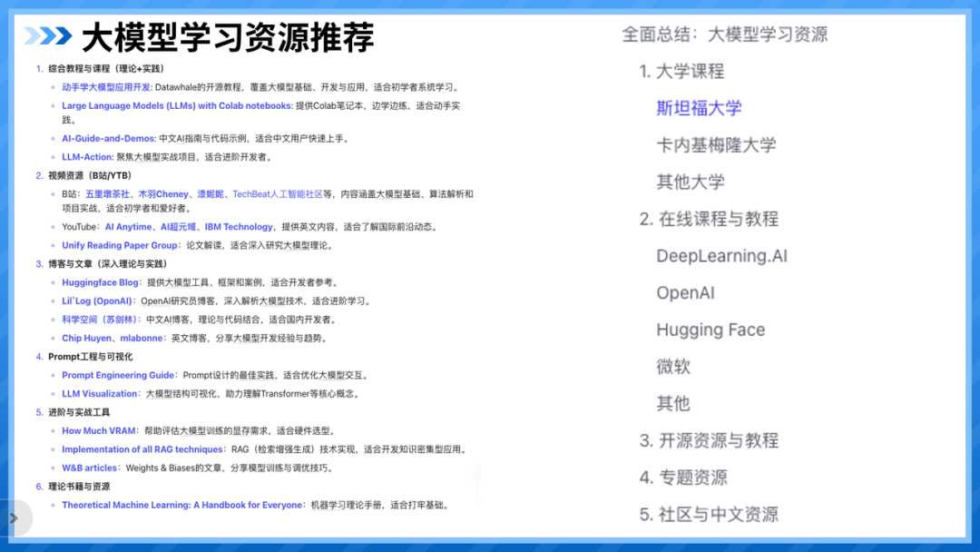This screenshot has width=980, height=552.
Task: Open the Prompt Engineering Guide link
Action: click(x=117, y=375)
